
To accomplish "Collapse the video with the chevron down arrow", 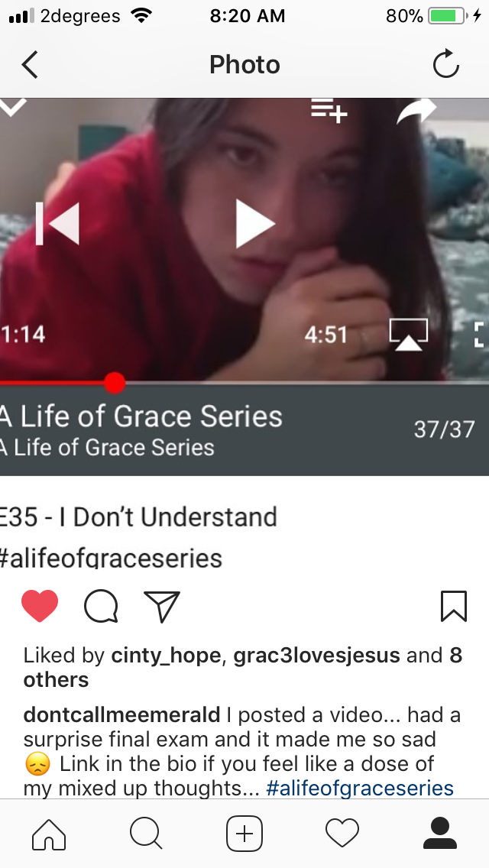I will click(x=13, y=106).
